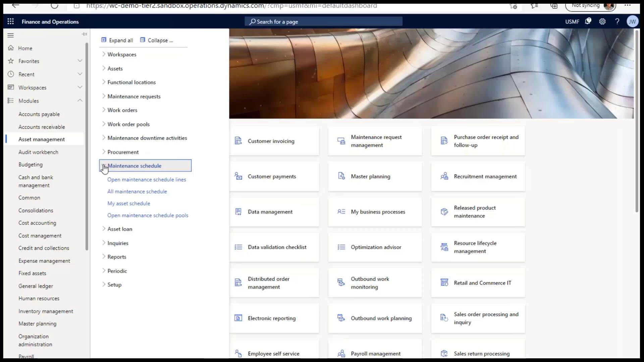644x362 pixels.
Task: Collapse the Modules section chevron
Action: (80, 100)
